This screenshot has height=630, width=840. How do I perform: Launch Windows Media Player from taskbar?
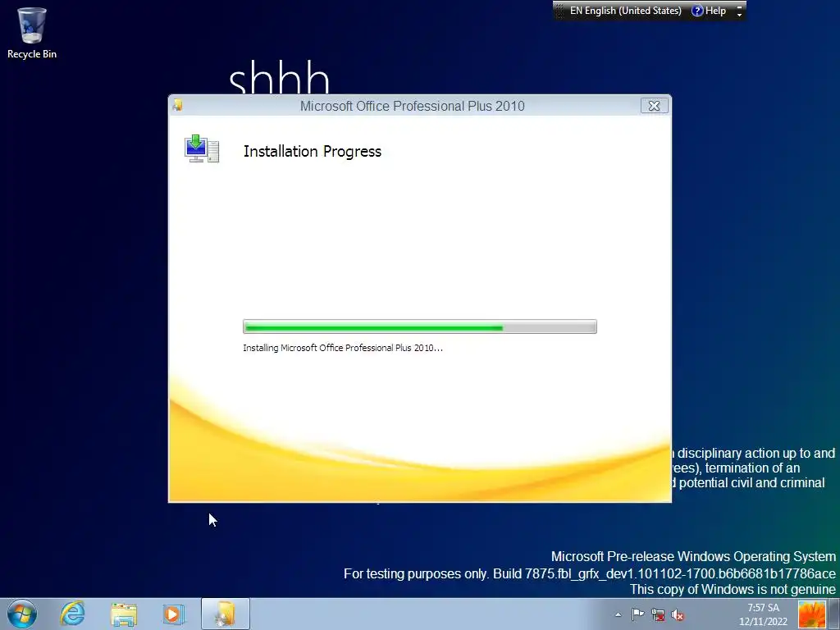(173, 614)
